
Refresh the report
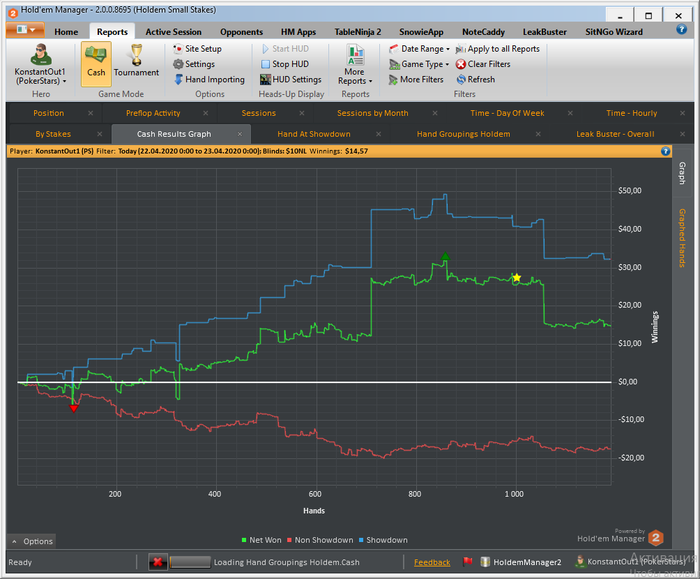click(475, 79)
